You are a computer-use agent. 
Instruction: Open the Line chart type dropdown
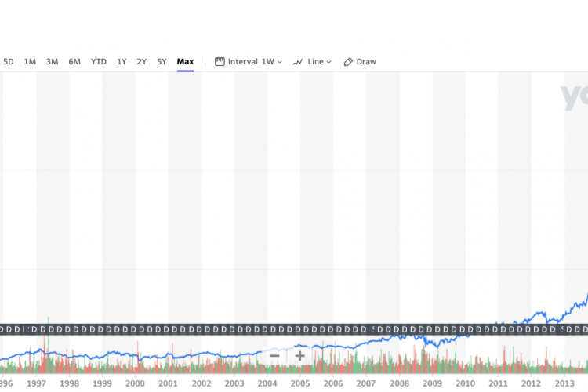328,62
